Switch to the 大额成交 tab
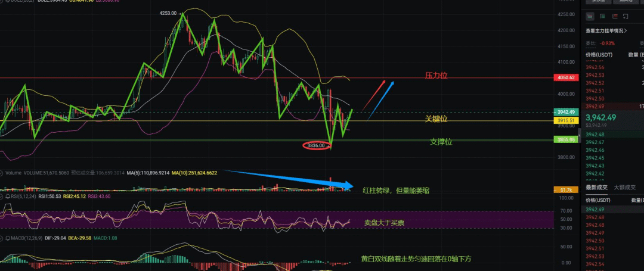Screen dimensions: 644x271 pyautogui.click(x=624, y=187)
